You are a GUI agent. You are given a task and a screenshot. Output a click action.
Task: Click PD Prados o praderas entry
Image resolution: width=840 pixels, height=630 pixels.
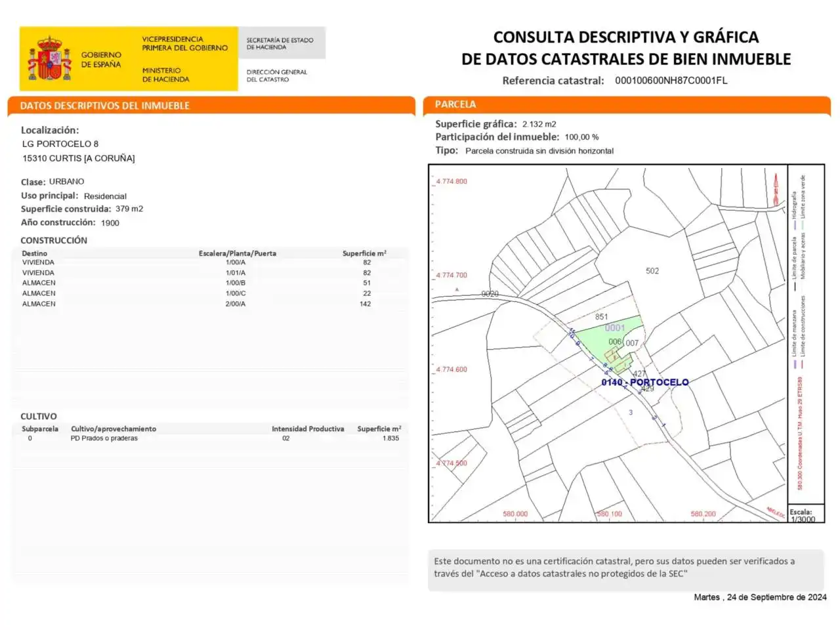click(x=104, y=438)
